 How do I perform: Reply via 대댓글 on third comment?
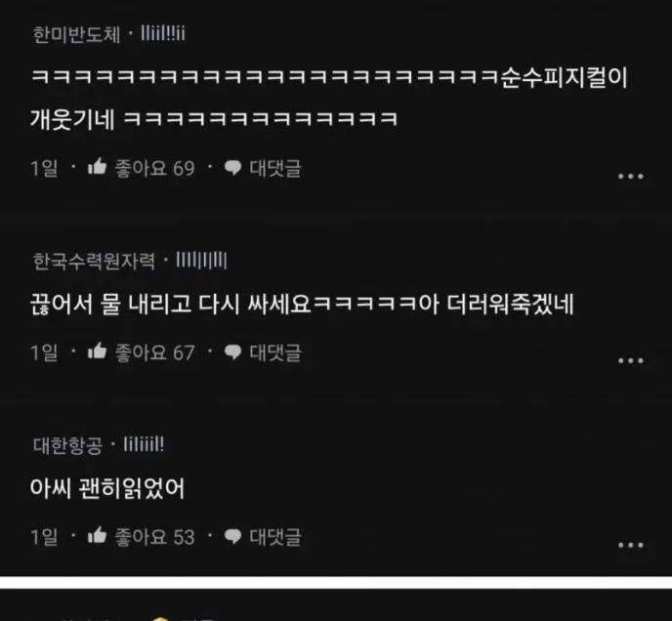point(275,537)
